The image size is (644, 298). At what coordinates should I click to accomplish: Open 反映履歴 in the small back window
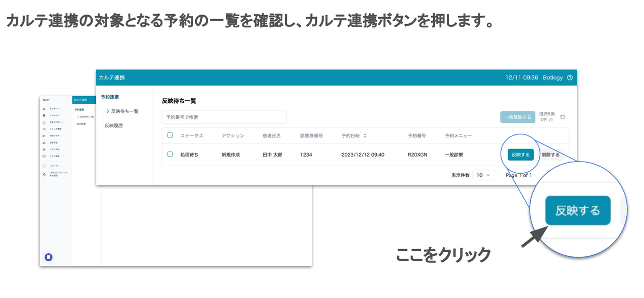point(82,124)
